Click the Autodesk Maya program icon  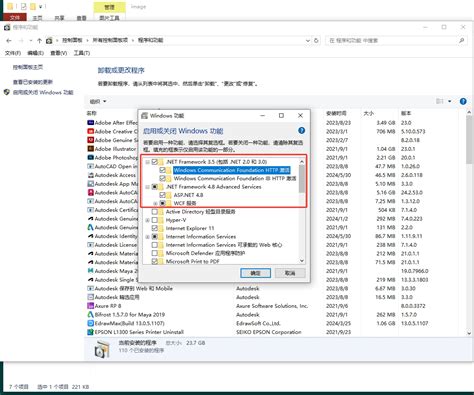pyautogui.click(x=90, y=271)
